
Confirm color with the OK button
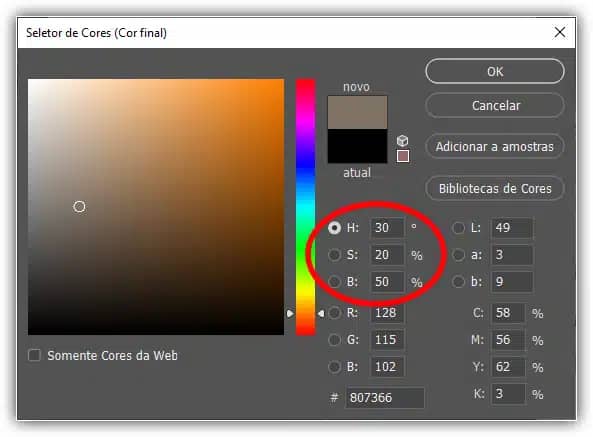495,71
